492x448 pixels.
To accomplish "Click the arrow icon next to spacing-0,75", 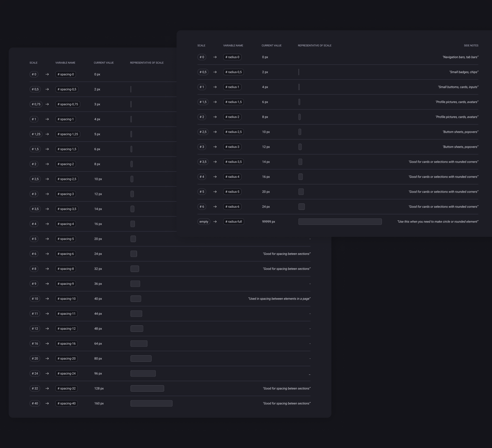I will click(x=47, y=104).
